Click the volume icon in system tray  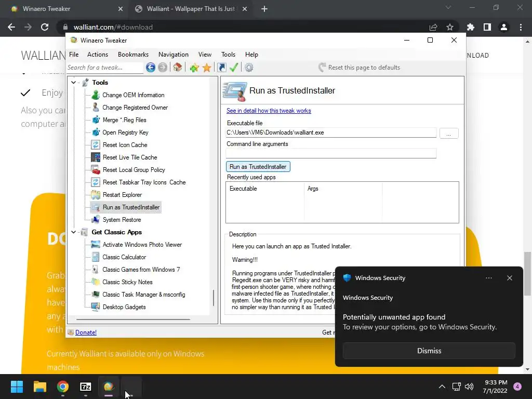coord(469,387)
